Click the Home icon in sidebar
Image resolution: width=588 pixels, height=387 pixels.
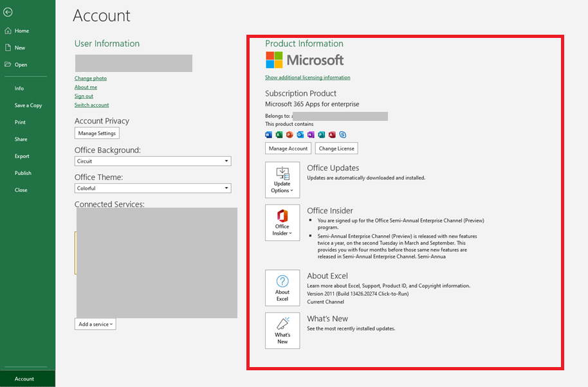(x=8, y=31)
